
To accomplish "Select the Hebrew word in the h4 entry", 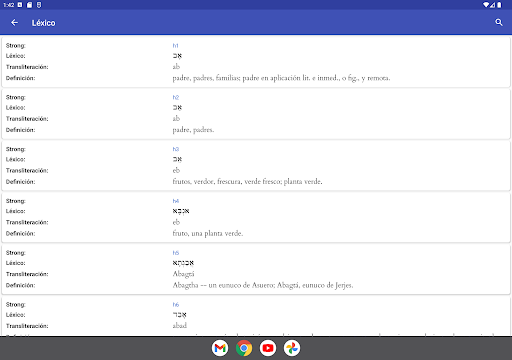I will (181, 211).
